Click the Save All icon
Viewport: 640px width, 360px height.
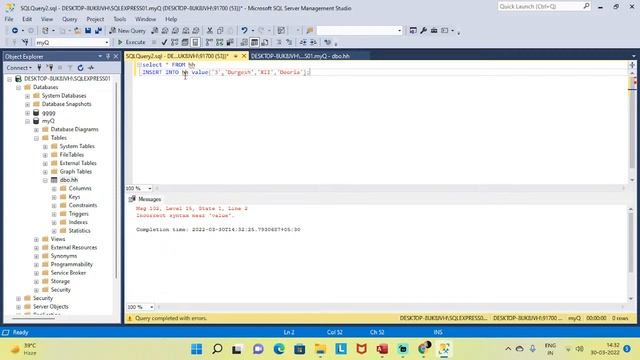pyautogui.click(x=98, y=31)
